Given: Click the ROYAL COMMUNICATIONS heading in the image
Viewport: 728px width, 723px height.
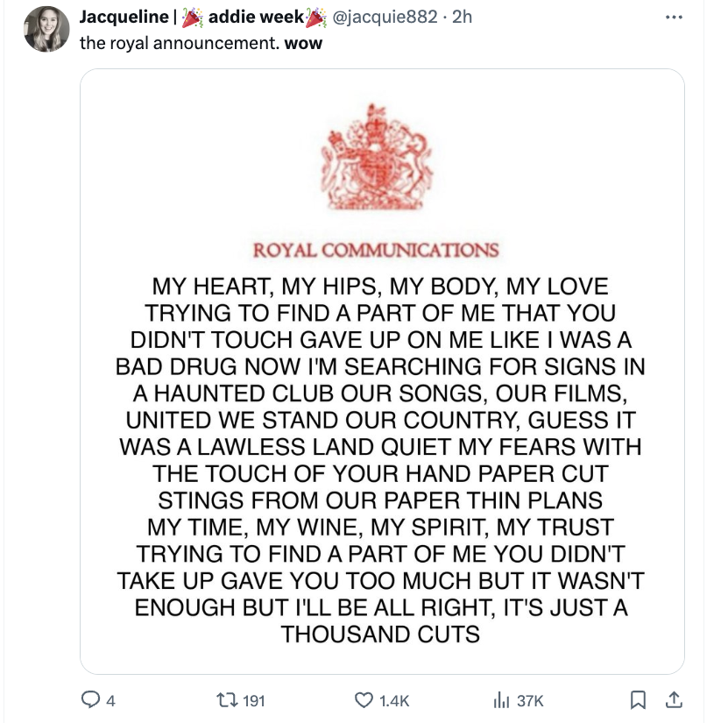Looking at the screenshot, I should tap(377, 250).
